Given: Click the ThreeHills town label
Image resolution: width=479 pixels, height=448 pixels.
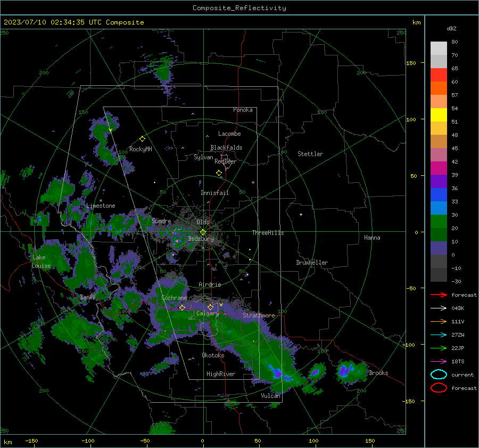Looking at the screenshot, I should pyautogui.click(x=268, y=233).
